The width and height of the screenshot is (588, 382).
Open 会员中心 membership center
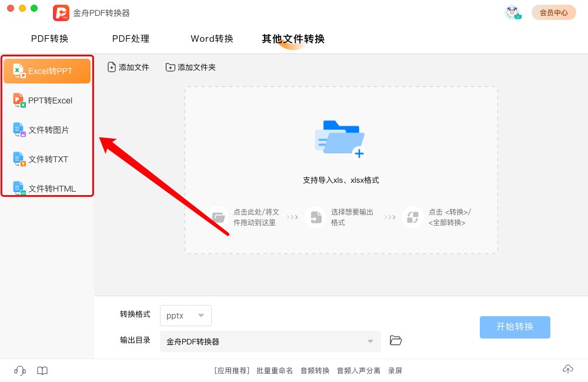(x=553, y=12)
